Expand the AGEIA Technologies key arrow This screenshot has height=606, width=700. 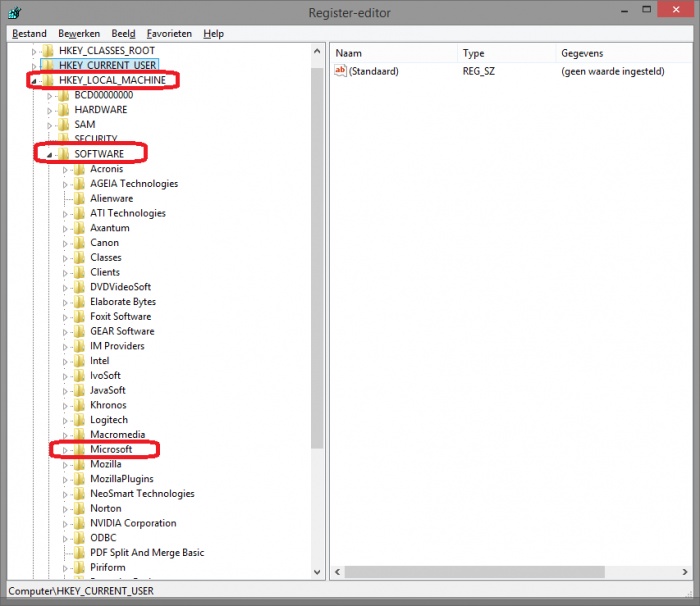point(65,184)
